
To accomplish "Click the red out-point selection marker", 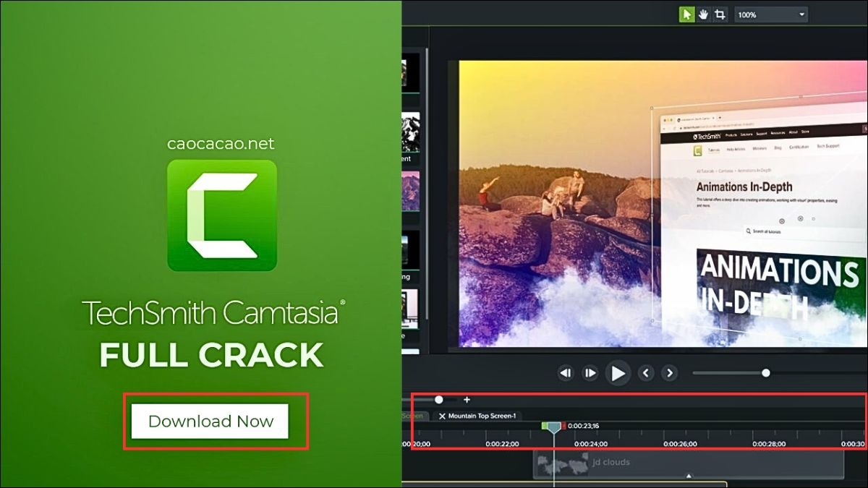I will tap(563, 426).
